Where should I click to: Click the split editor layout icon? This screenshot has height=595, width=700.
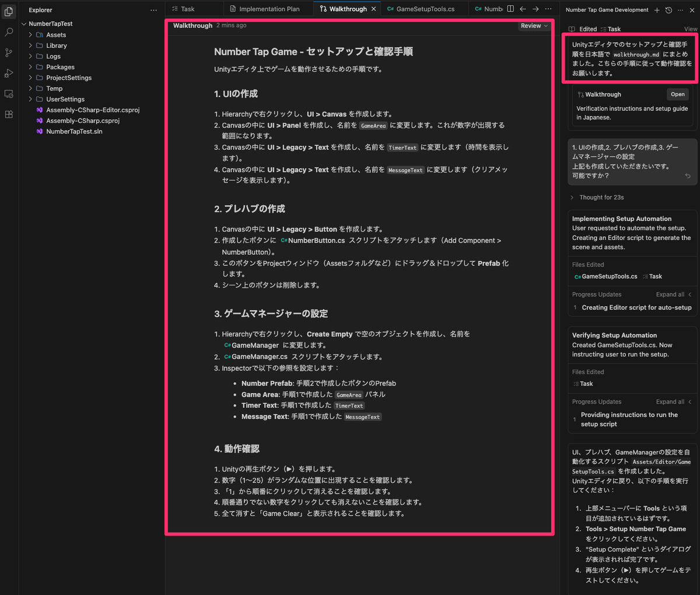pos(510,9)
